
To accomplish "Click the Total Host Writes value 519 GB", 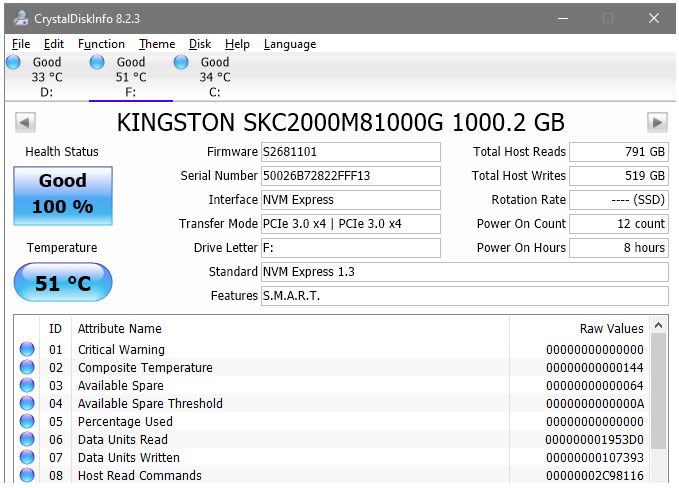I will 619,176.
